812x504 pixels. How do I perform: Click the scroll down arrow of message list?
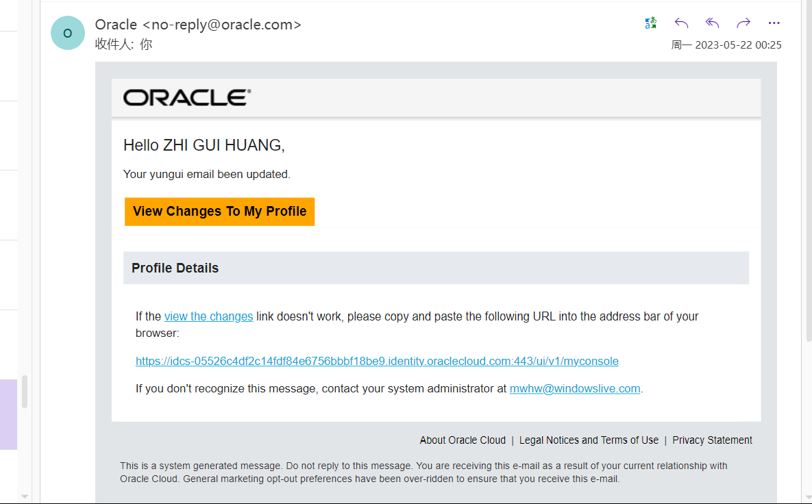(25, 496)
